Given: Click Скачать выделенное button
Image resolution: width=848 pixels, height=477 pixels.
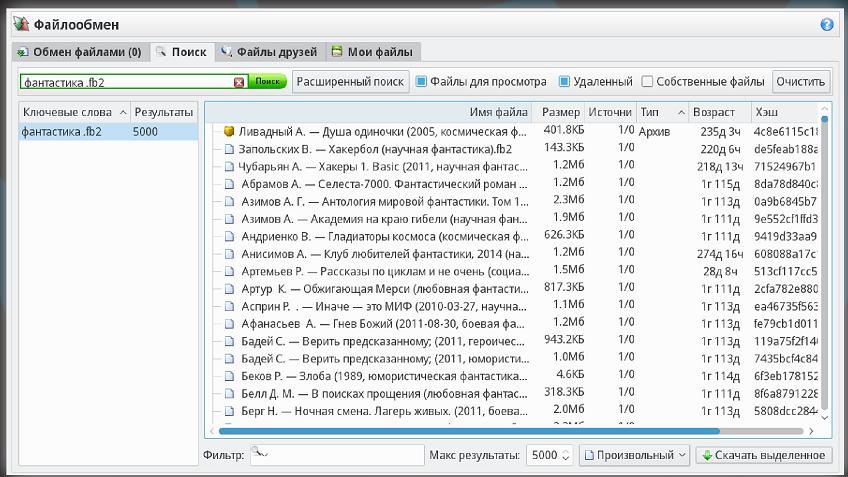Looking at the screenshot, I should [763, 455].
